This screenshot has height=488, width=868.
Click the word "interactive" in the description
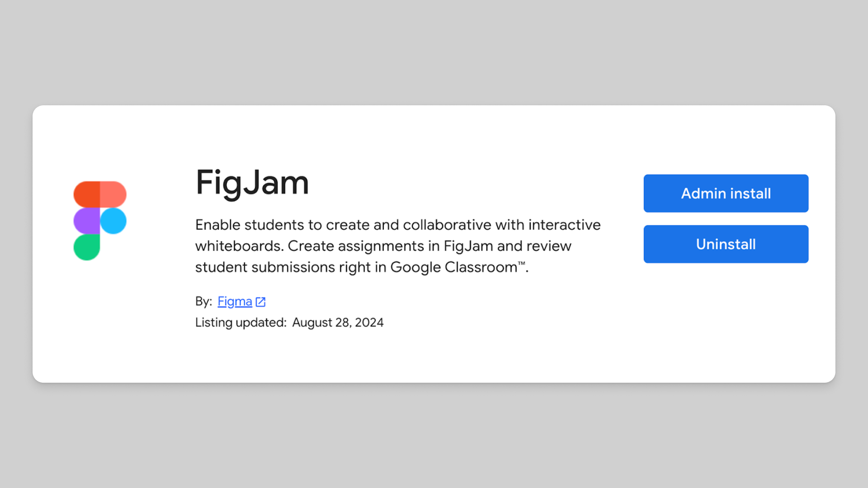564,225
